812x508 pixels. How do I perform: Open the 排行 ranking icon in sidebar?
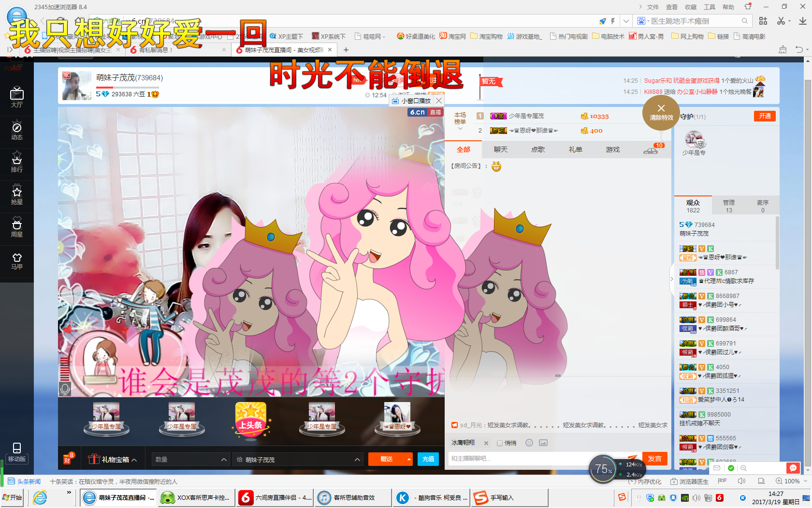coord(17,163)
